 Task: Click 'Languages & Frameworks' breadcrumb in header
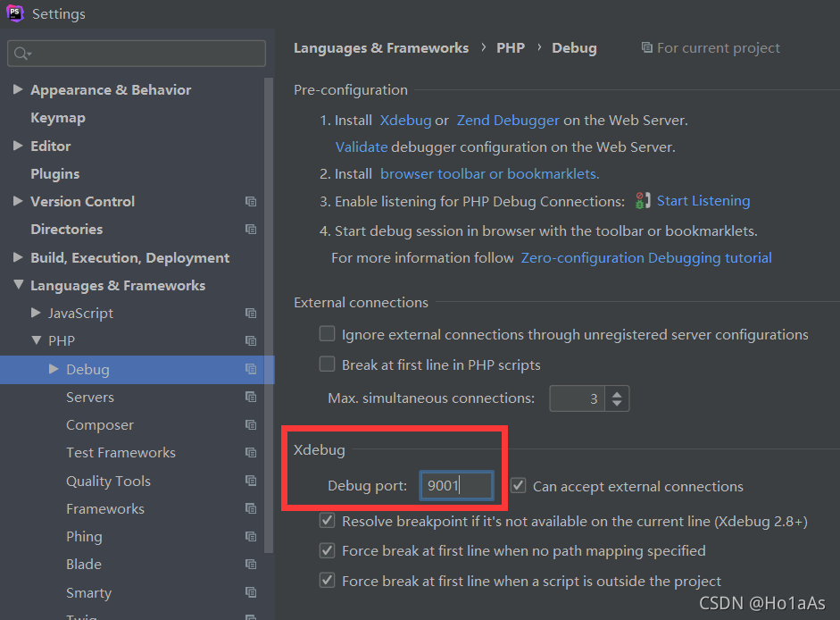pyautogui.click(x=381, y=47)
